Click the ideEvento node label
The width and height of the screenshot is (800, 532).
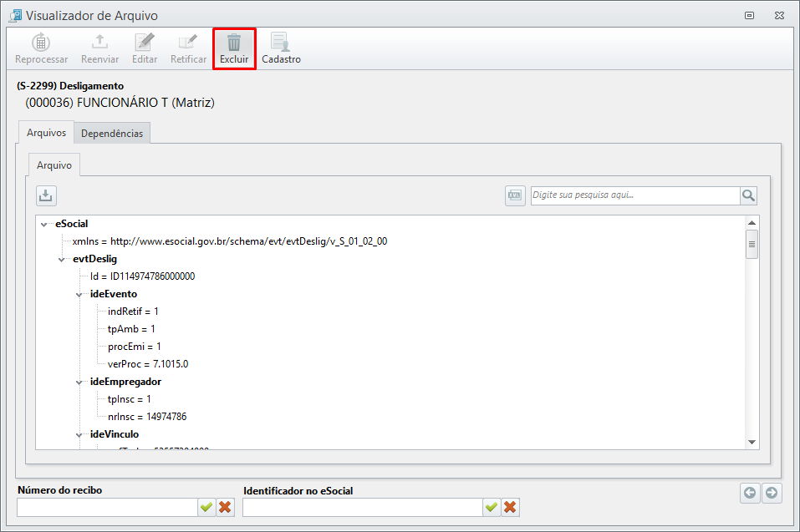114,294
